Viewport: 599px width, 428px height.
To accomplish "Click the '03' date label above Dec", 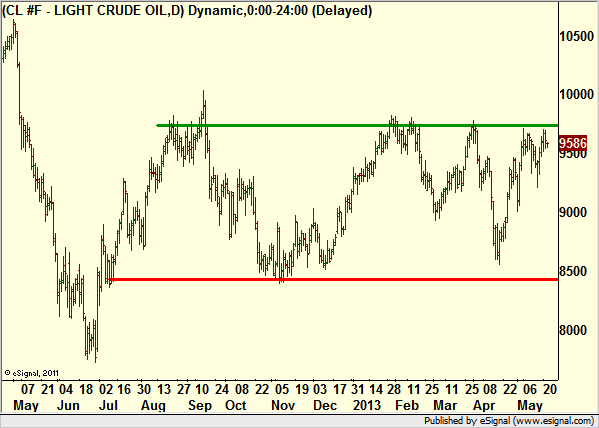I will tap(320, 390).
